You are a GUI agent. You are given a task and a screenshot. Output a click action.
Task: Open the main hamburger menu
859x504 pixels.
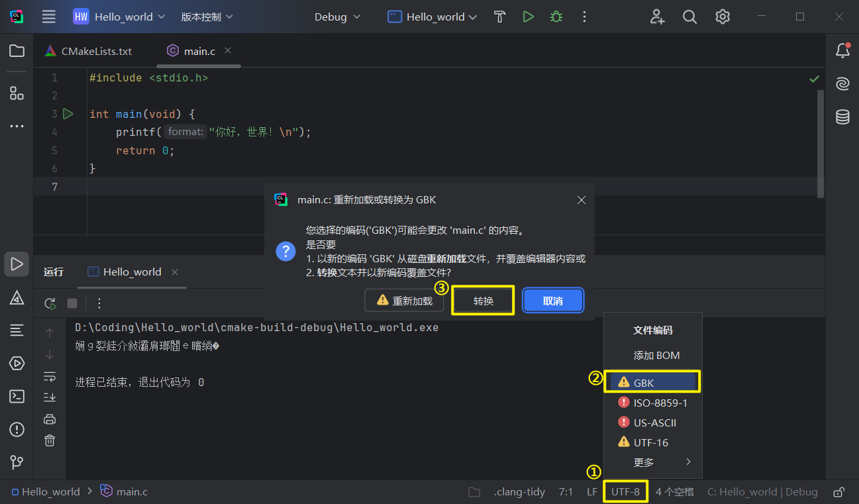click(48, 17)
